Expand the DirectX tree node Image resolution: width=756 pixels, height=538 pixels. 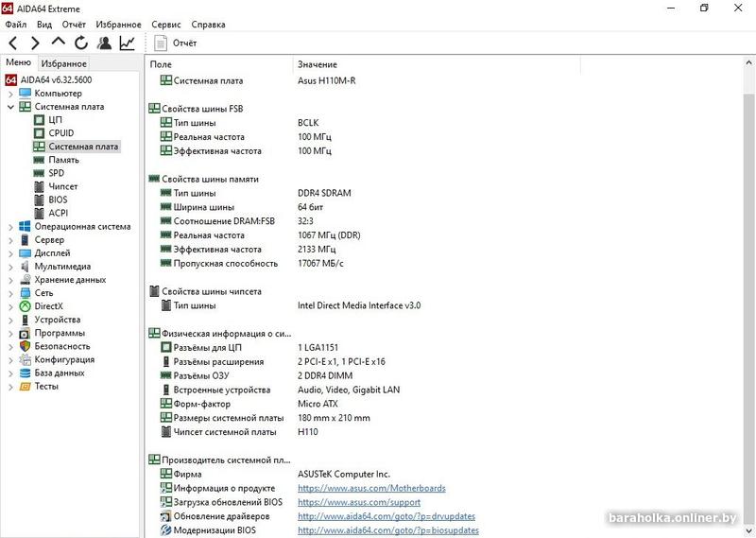coord(10,306)
